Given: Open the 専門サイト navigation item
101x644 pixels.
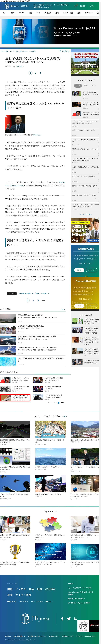Looking at the screenshot, I should coord(89,13).
